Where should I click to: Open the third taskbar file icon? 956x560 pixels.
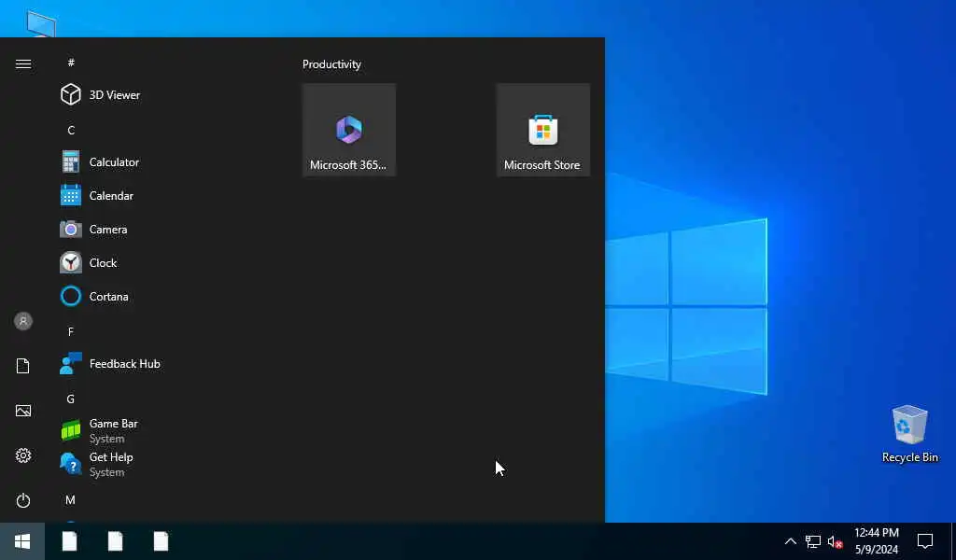161,541
